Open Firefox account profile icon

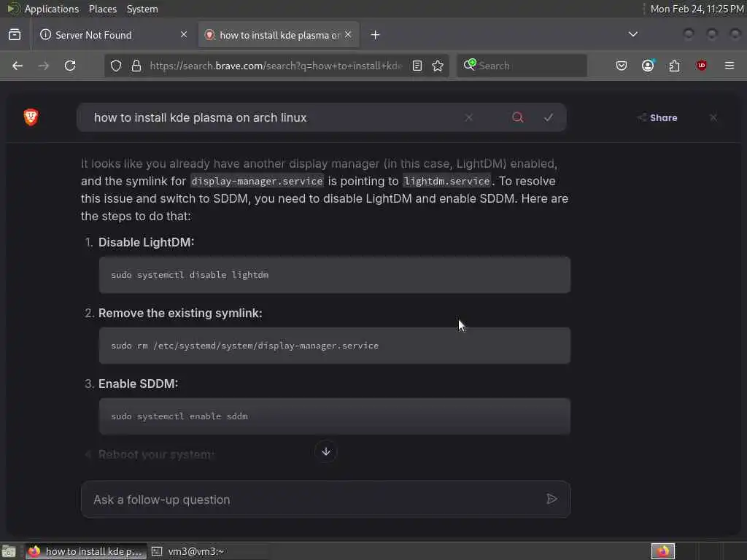[648, 66]
